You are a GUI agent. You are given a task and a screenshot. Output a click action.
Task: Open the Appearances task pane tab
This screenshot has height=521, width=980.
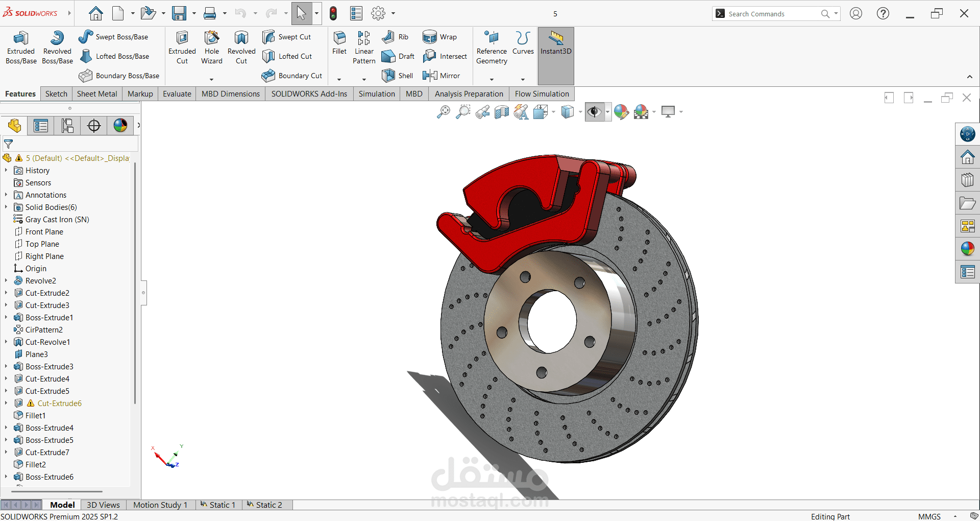(x=967, y=249)
